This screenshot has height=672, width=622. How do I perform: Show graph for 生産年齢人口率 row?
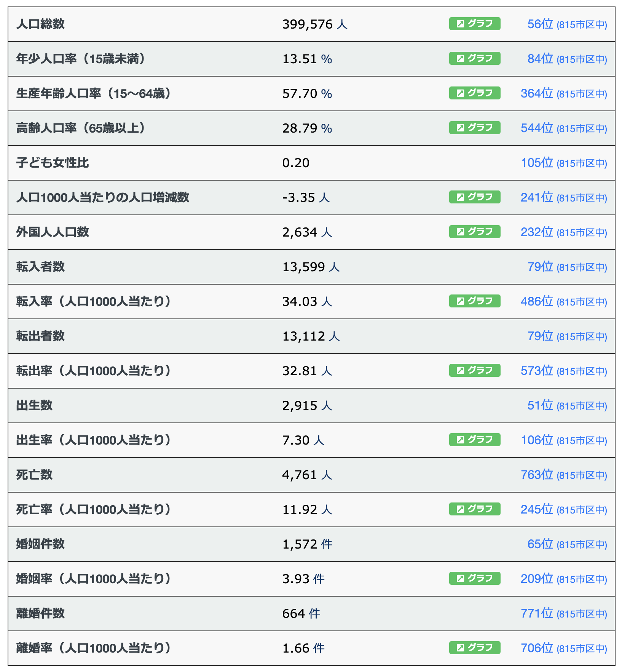point(474,93)
